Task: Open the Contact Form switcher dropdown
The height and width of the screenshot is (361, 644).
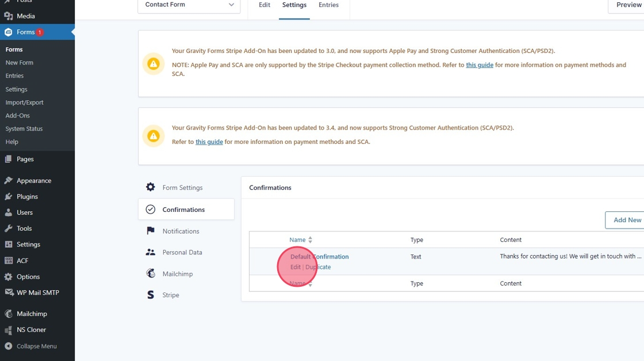Action: point(189,5)
